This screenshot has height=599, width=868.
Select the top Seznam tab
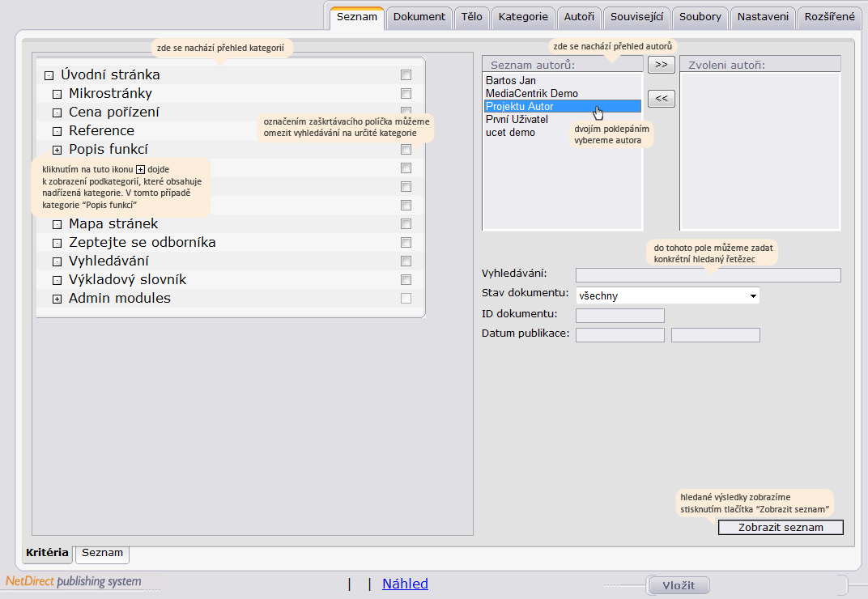coord(357,17)
